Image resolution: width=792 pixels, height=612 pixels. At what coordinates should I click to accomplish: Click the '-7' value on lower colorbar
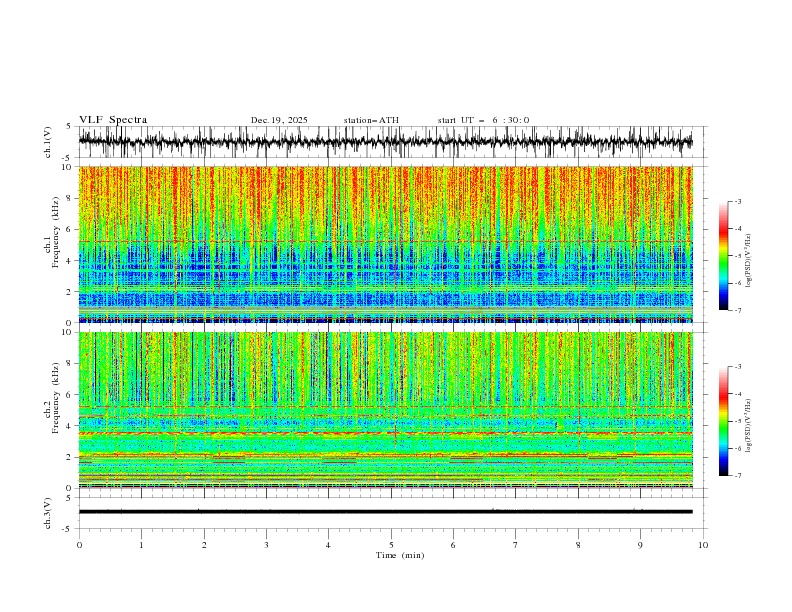737,475
